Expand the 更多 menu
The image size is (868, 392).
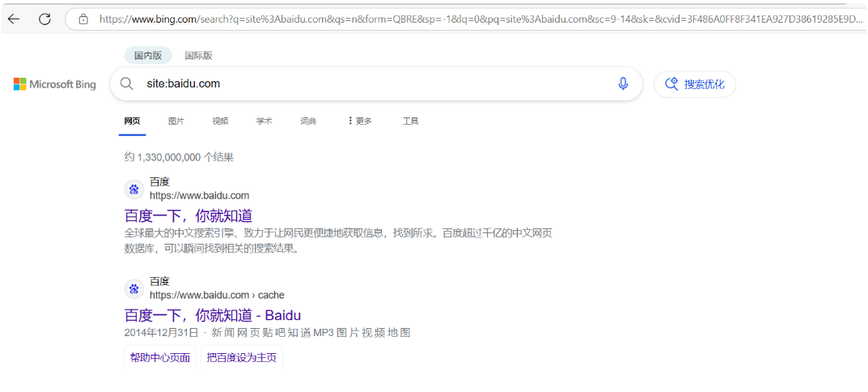(x=360, y=121)
